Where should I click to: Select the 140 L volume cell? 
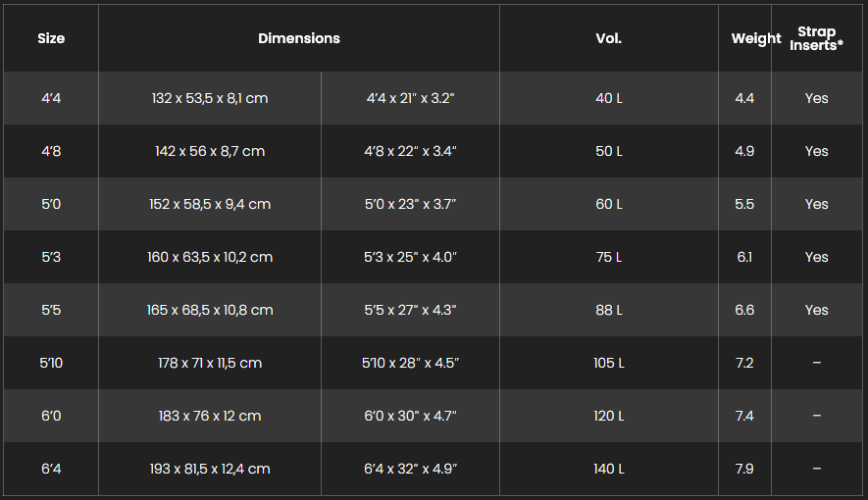pos(609,469)
